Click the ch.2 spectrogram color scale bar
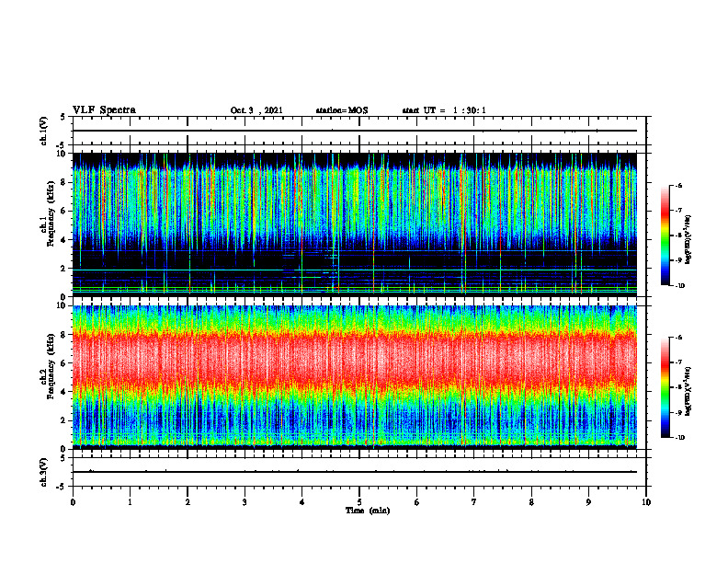Screen dimensions: 728x563 [665, 387]
